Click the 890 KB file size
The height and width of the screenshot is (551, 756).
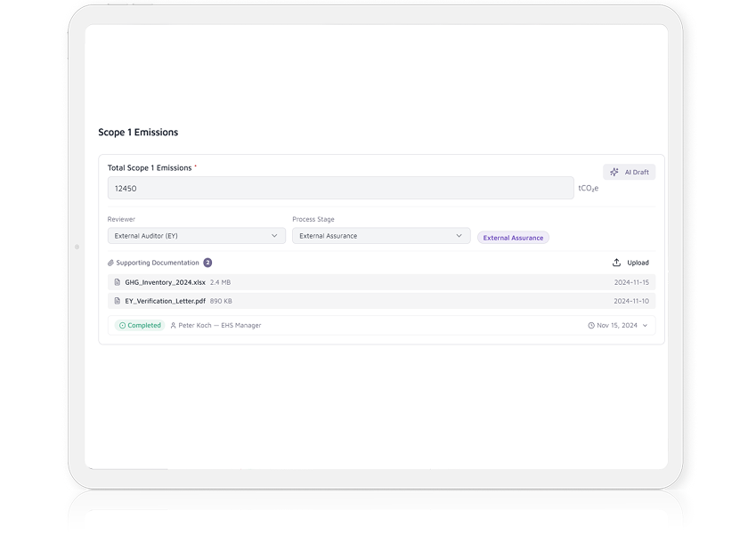[221, 301]
